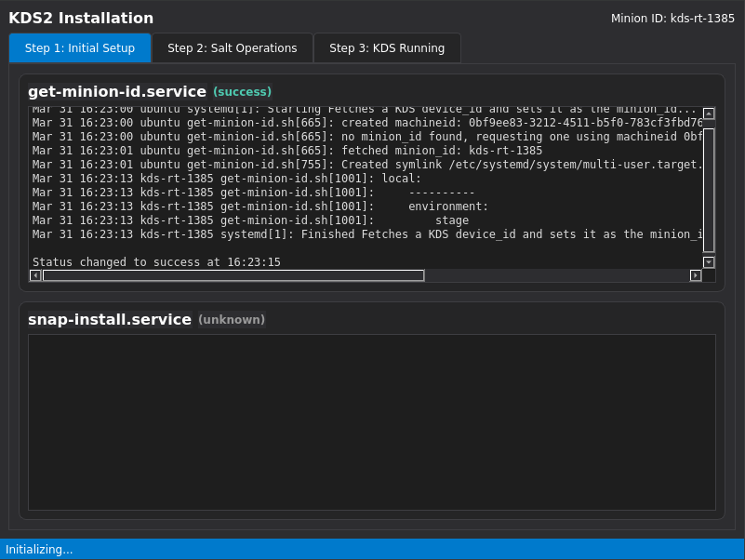Click the snap-install.service heading
745x560 pixels.
click(110, 319)
